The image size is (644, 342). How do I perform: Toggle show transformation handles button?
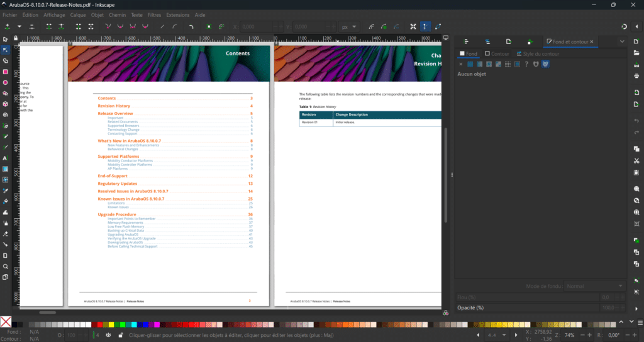[x=413, y=26]
